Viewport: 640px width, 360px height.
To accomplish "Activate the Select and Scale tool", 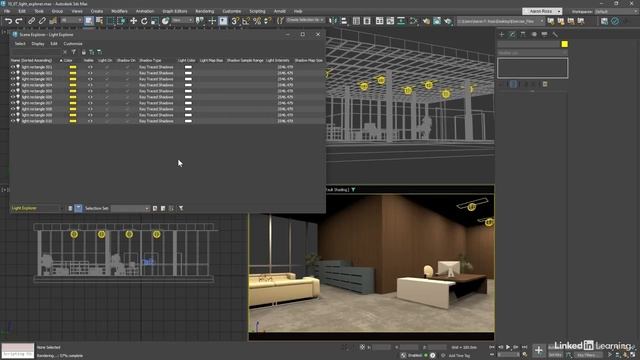I will tap(155, 21).
